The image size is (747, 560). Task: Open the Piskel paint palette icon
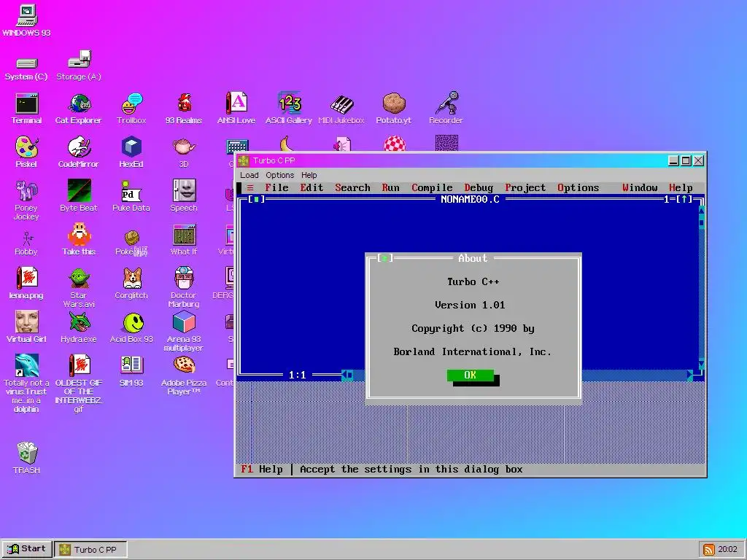26,152
